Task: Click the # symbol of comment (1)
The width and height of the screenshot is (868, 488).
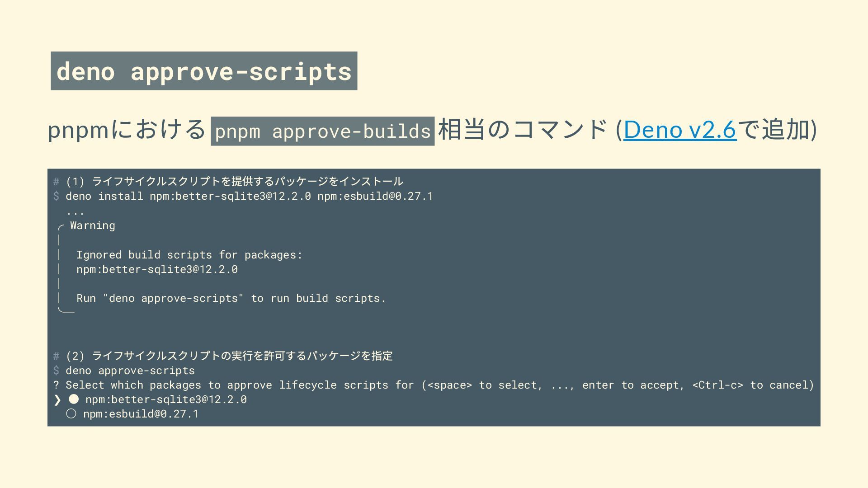Action: coord(56,182)
